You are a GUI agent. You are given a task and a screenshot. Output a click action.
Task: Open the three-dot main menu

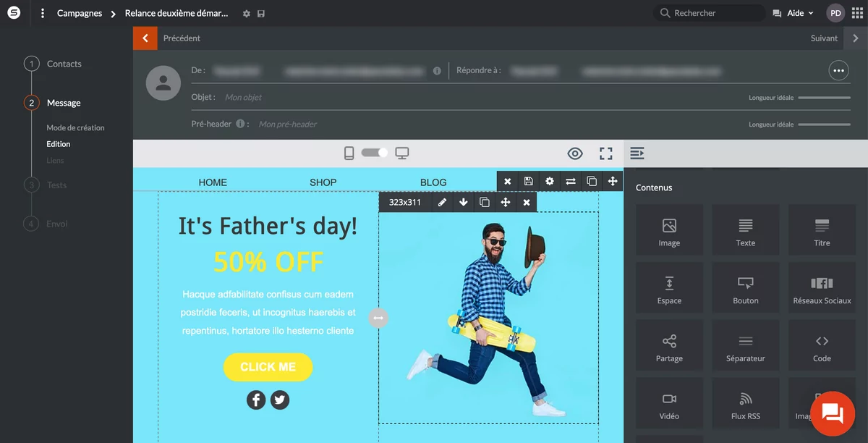pyautogui.click(x=43, y=13)
